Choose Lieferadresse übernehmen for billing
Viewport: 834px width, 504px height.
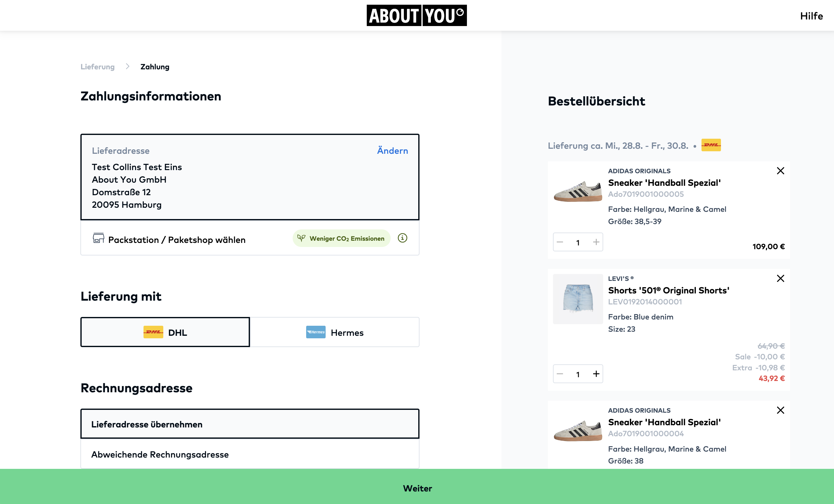[x=250, y=424]
